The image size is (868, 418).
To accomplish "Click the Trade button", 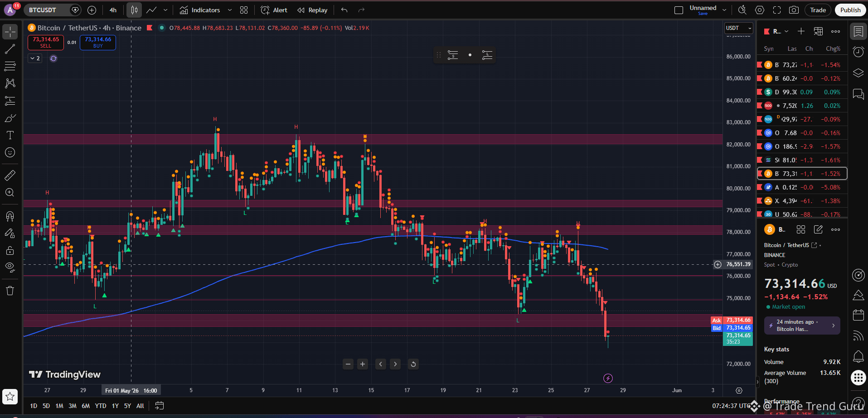I will tap(818, 10).
